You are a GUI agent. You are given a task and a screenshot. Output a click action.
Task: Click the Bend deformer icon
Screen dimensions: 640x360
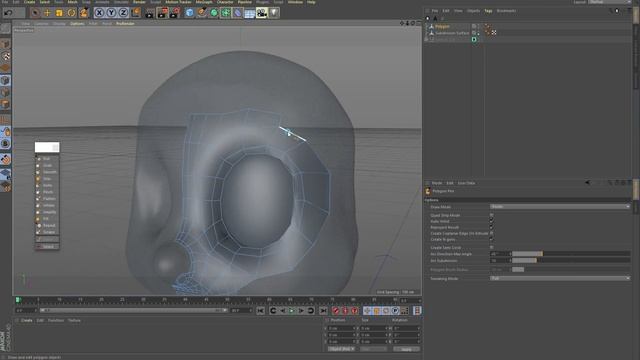(238, 13)
